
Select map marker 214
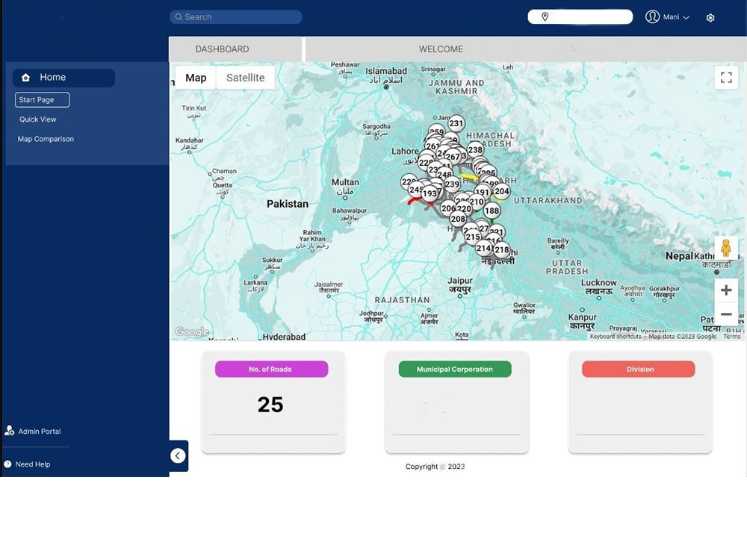[483, 248]
